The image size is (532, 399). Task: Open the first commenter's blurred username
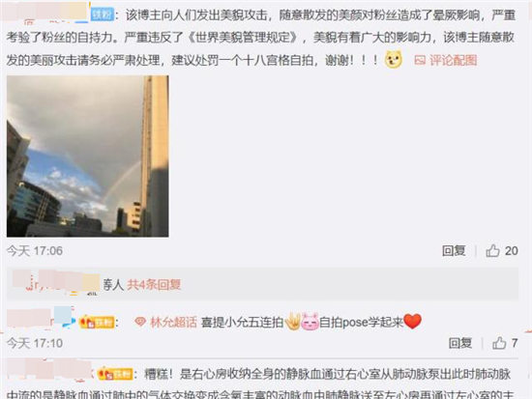(x=44, y=13)
